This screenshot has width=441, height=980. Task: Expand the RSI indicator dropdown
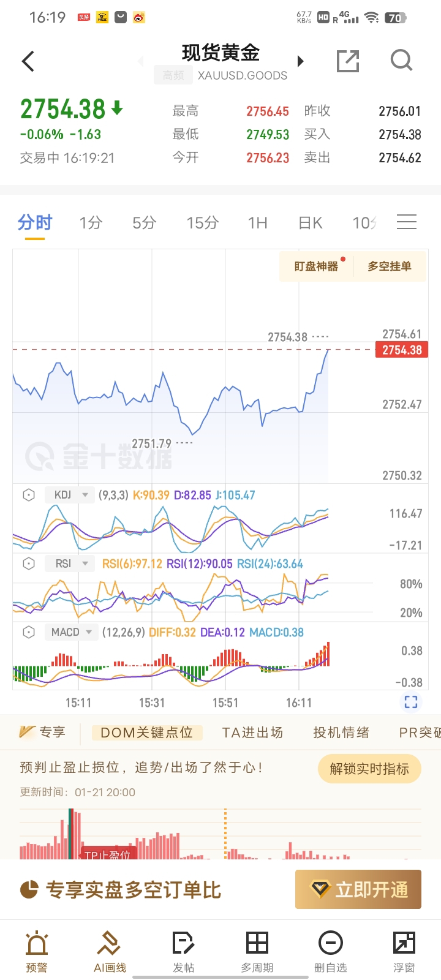point(70,563)
